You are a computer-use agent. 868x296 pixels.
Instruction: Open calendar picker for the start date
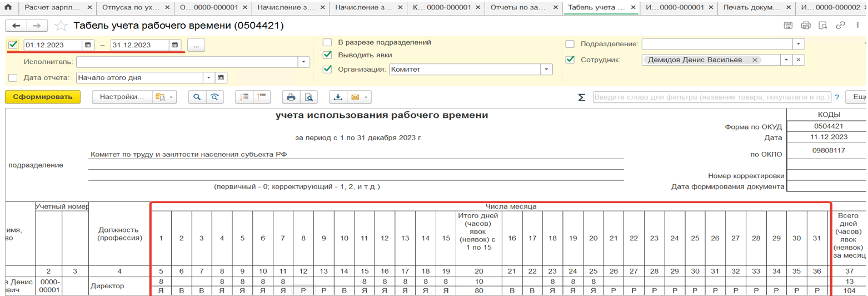tap(88, 45)
